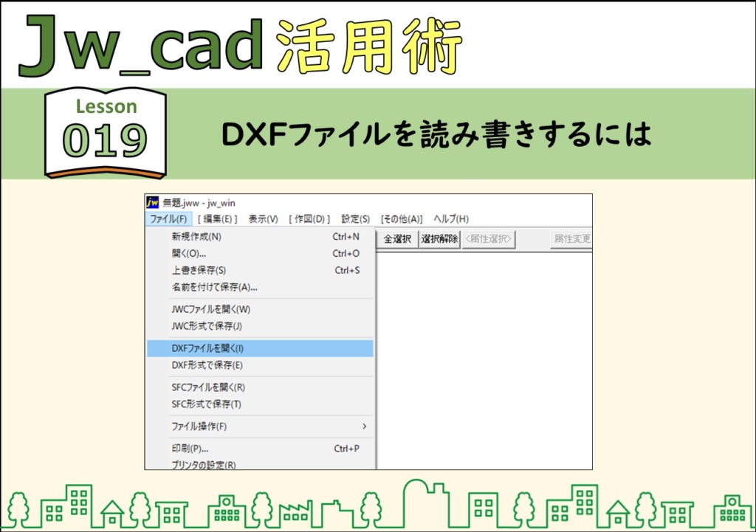
Task: Open the ヘルプ(H) menu
Action: [x=451, y=218]
